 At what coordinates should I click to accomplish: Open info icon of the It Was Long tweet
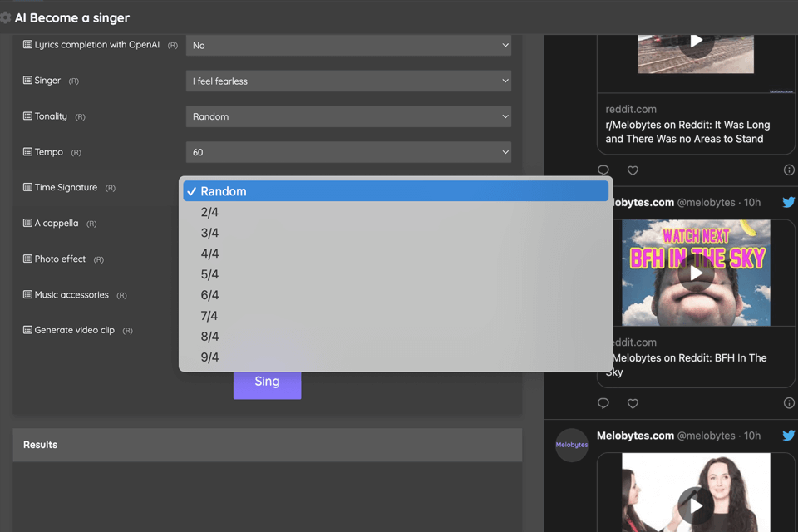[x=789, y=170]
